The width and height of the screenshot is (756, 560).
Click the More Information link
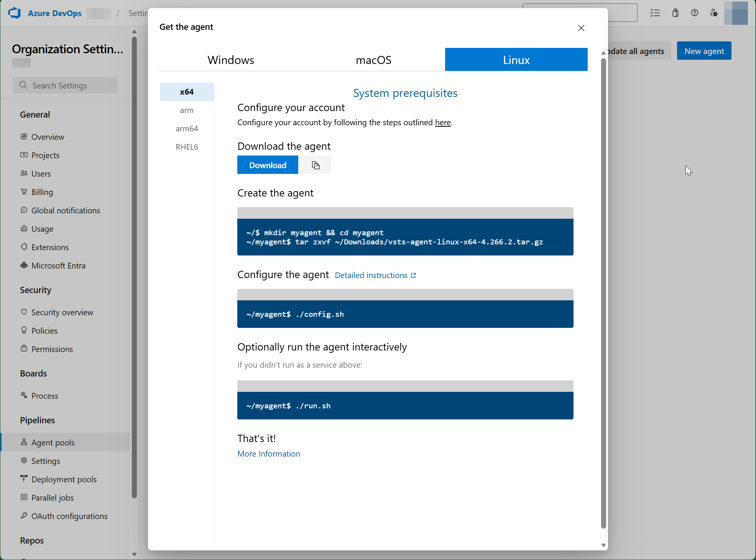269,454
